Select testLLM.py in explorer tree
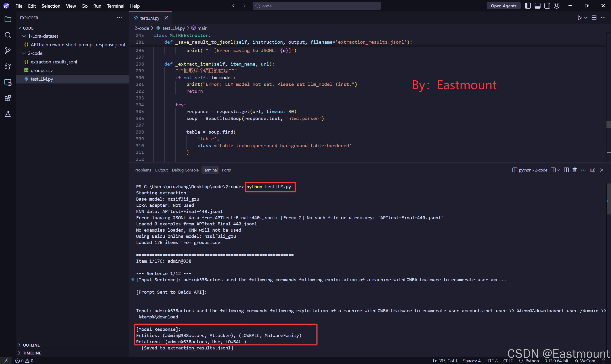 point(72,79)
